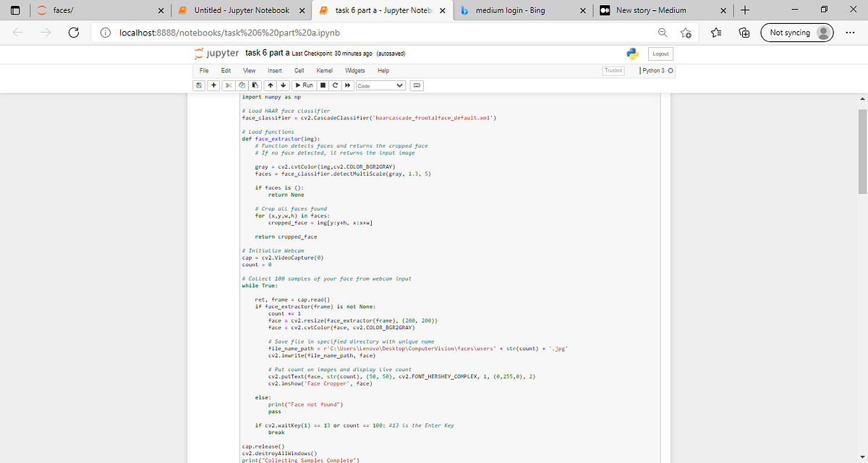The height and width of the screenshot is (463, 868).
Task: Click the scrollbar up arrow
Action: pyautogui.click(x=861, y=98)
